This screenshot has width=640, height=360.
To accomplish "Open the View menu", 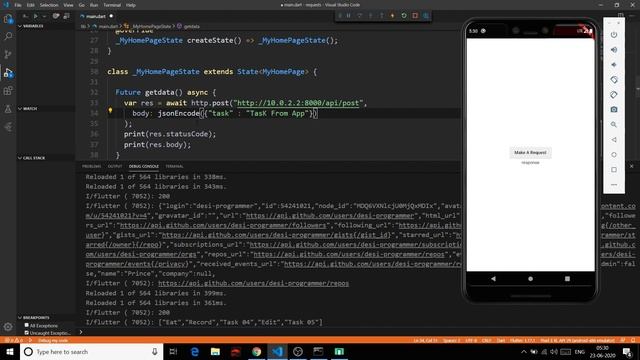I will [x=68, y=5].
